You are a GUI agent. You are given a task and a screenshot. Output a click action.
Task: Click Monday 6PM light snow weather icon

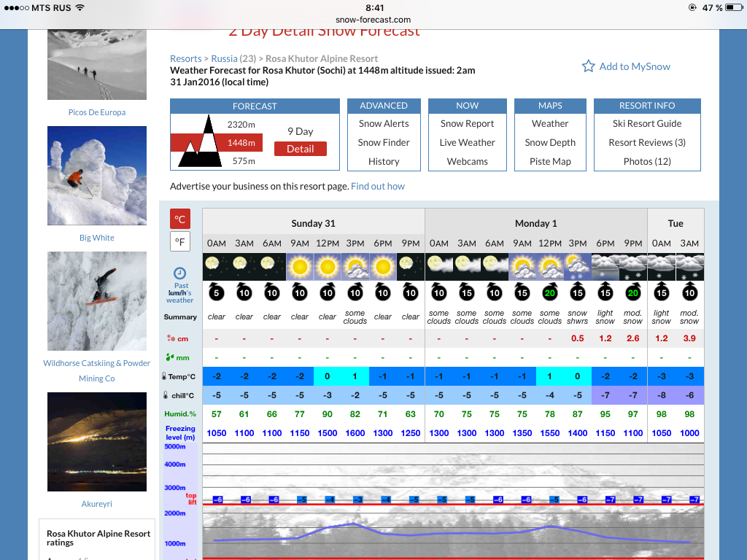click(x=605, y=267)
